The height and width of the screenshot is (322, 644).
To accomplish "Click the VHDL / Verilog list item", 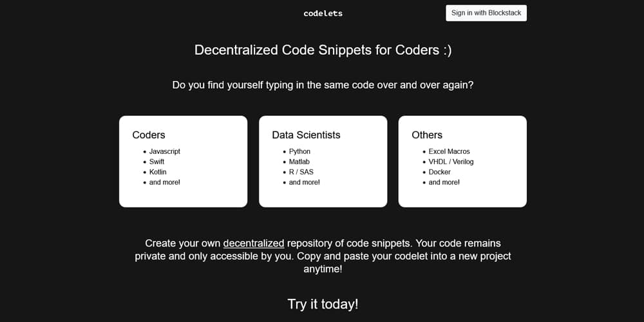I will pos(451,162).
